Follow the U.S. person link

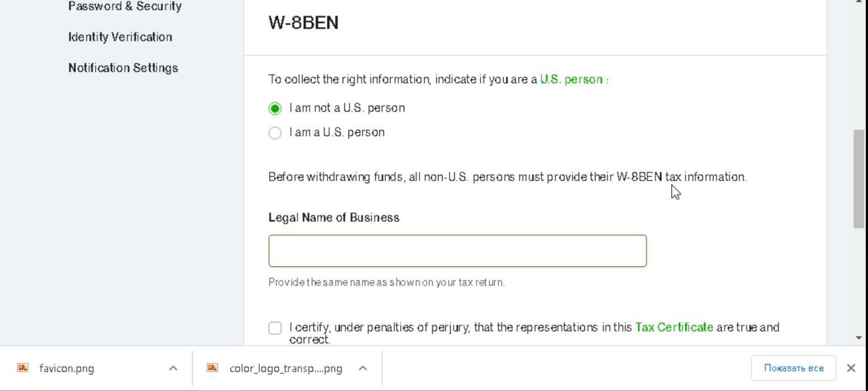pos(571,79)
